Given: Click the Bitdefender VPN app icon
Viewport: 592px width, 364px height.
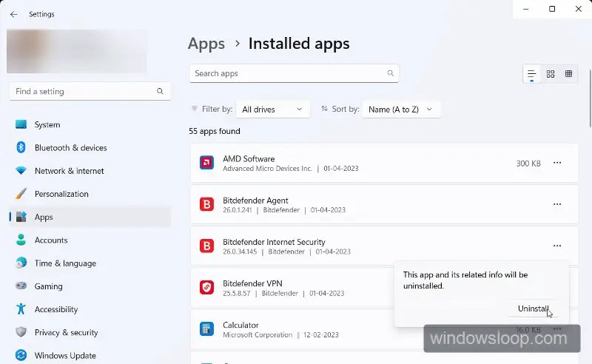Looking at the screenshot, I should point(206,287).
